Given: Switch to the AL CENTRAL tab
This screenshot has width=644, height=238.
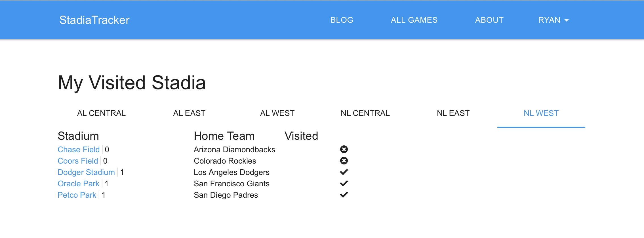Looking at the screenshot, I should click(x=101, y=113).
